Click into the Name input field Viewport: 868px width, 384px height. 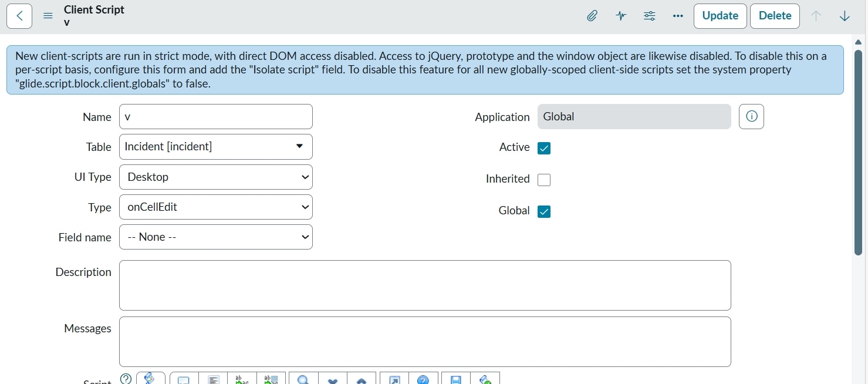click(x=216, y=116)
